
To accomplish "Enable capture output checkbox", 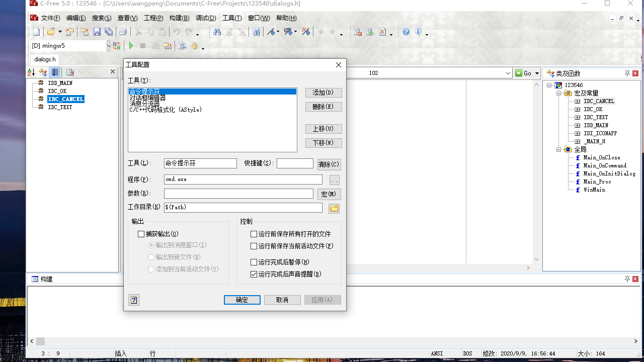I will (140, 234).
